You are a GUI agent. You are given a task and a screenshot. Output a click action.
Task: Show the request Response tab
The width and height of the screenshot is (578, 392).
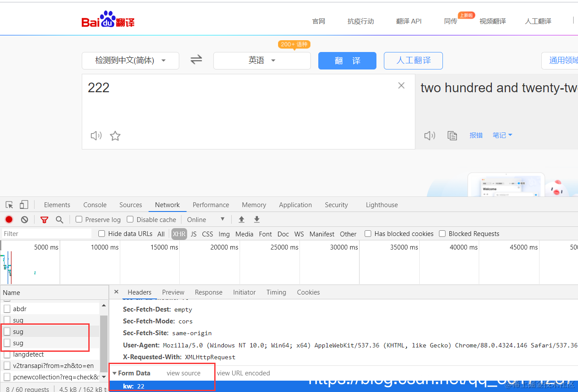coord(209,292)
